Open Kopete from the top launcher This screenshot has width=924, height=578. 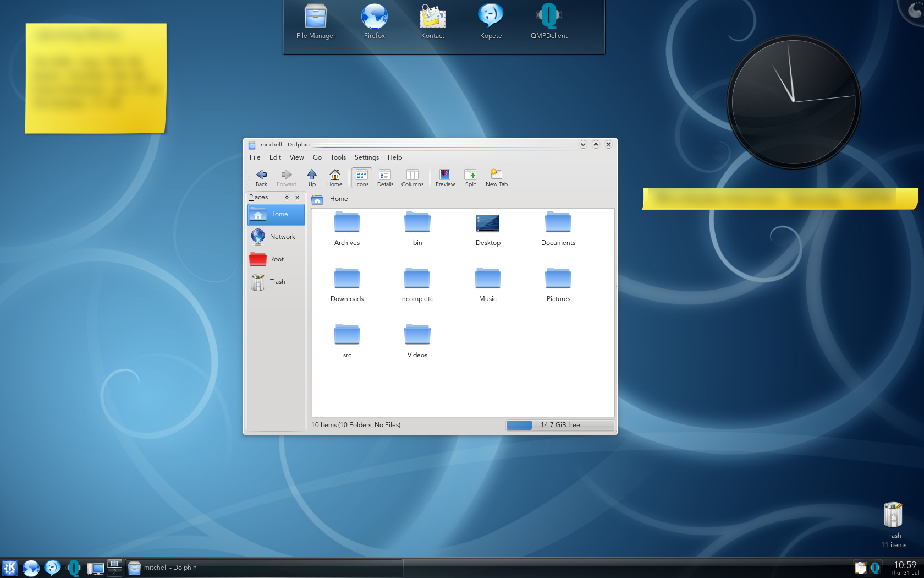coord(491,22)
